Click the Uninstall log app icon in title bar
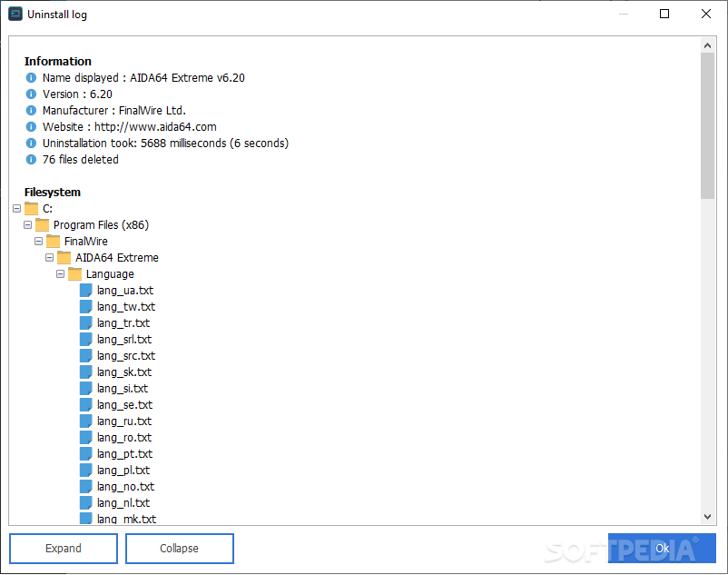Image resolution: width=728 pixels, height=575 pixels. (15, 14)
